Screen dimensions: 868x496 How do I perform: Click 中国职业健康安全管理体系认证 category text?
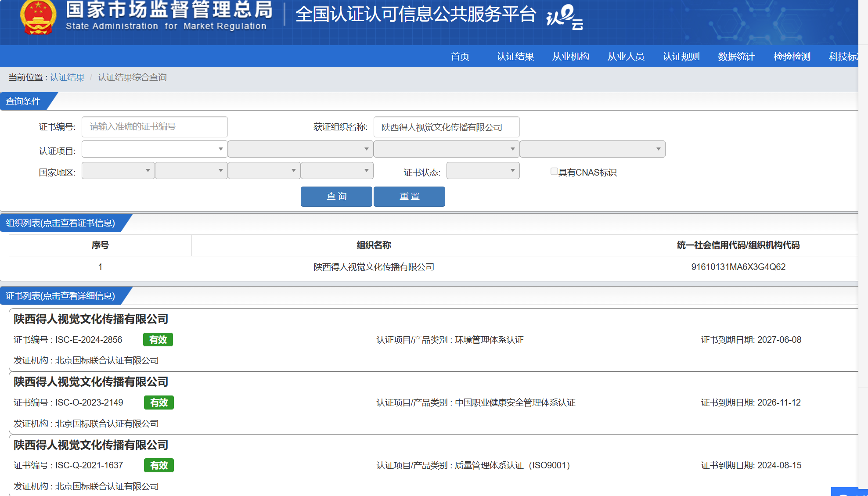(x=515, y=403)
